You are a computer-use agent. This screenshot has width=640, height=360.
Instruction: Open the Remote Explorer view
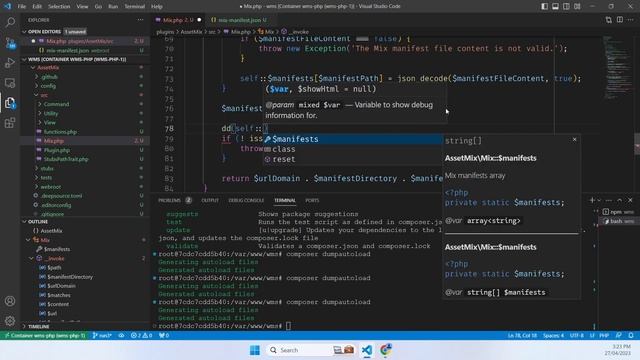point(10,83)
